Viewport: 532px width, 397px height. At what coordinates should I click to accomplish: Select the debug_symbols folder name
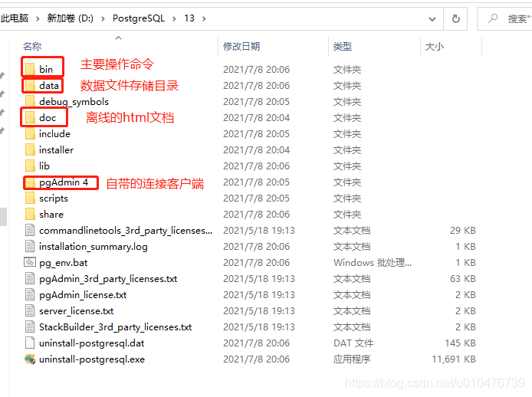[x=74, y=102]
